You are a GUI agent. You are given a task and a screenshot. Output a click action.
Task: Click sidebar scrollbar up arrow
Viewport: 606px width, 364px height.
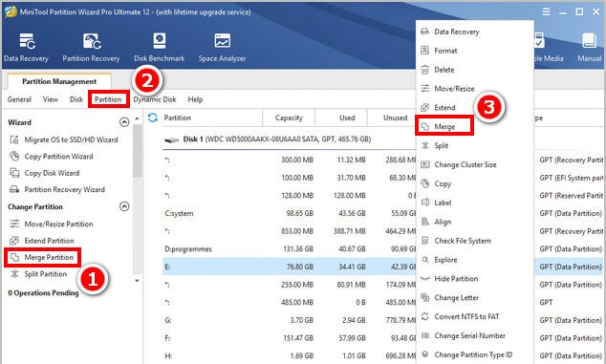[137, 118]
